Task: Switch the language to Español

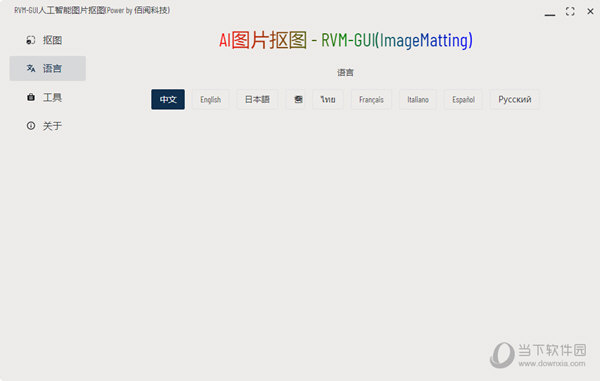Action: [463, 99]
